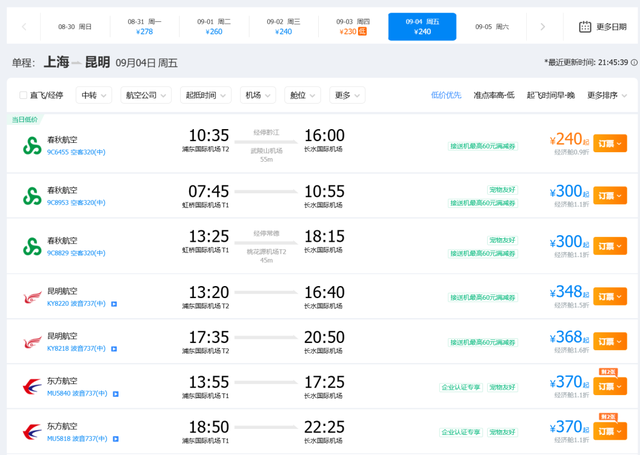Click the China Eastern logo for flight MU5840
The width and height of the screenshot is (640, 455).
point(32,387)
